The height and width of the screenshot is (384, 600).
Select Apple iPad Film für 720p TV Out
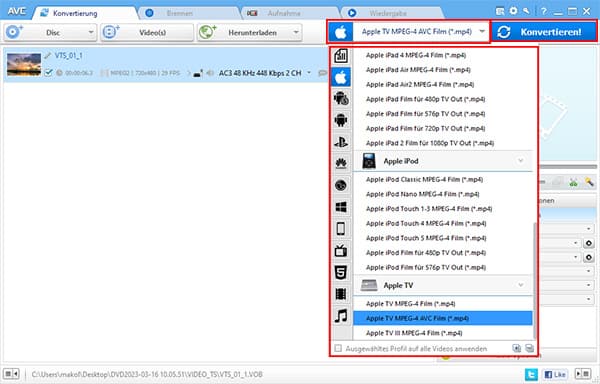pyautogui.click(x=442, y=129)
